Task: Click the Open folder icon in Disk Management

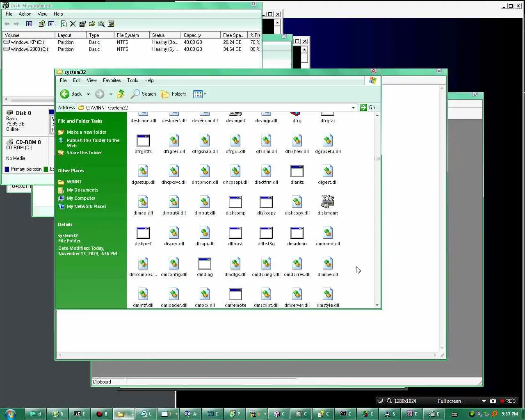Action: click(92, 24)
